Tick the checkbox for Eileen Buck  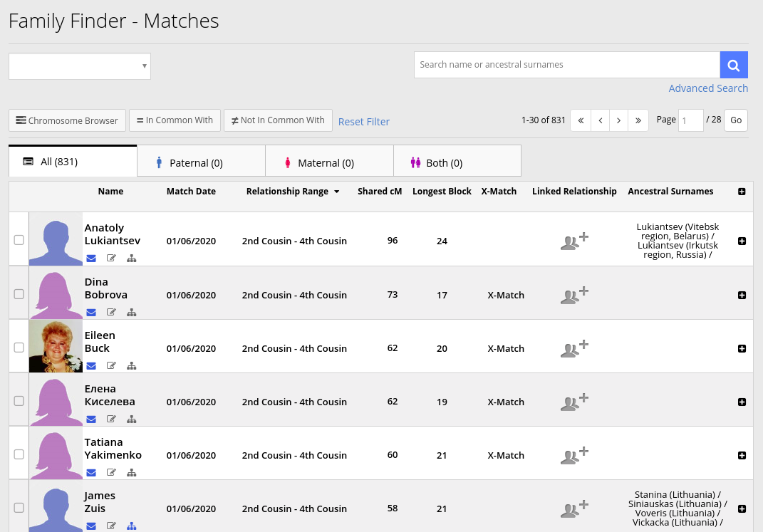pyautogui.click(x=19, y=348)
